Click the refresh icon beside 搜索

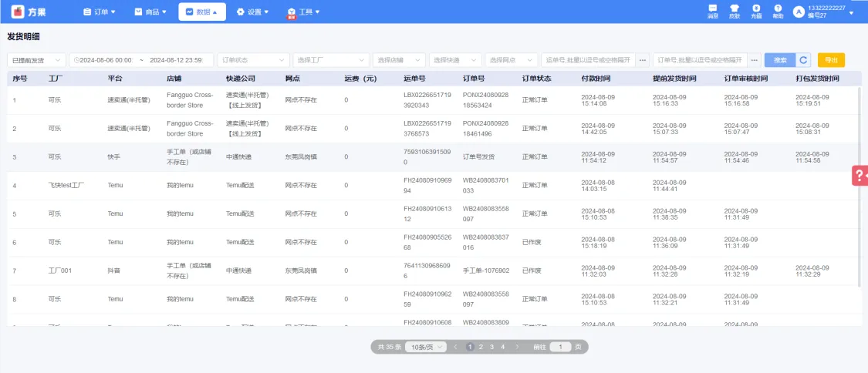tap(804, 60)
